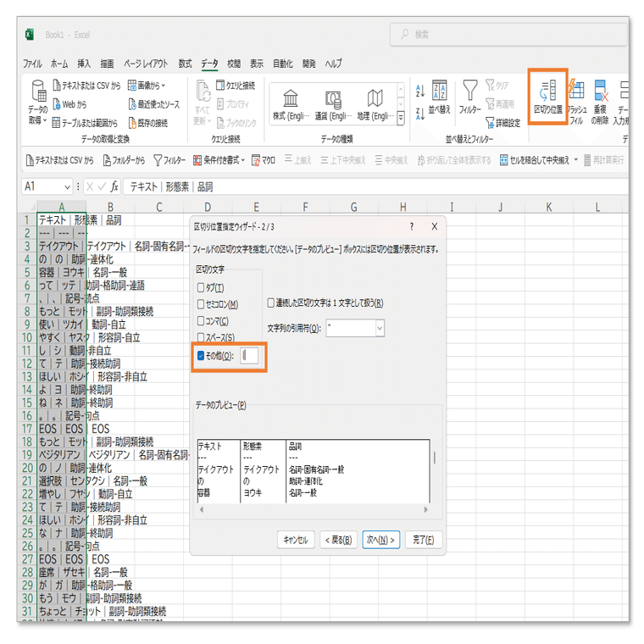Go back (戻る) in the wizard
Image resolution: width=644 pixels, height=644 pixels.
click(x=338, y=540)
